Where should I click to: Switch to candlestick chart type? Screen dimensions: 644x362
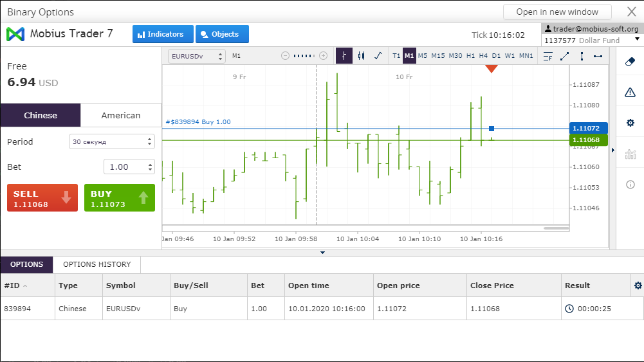(x=361, y=56)
